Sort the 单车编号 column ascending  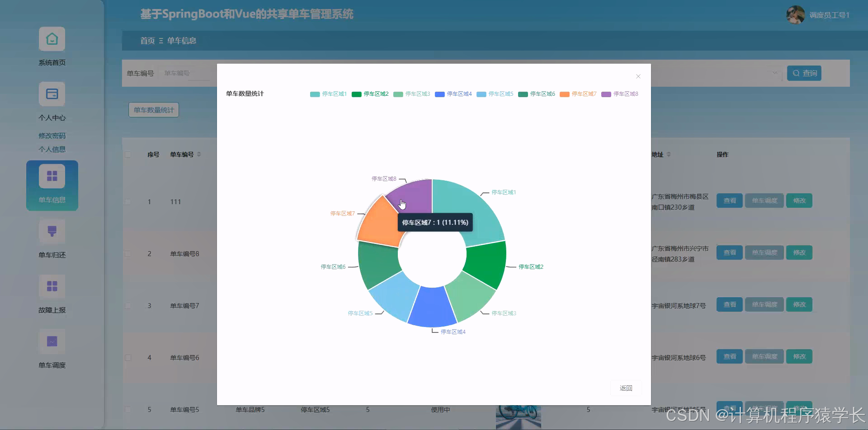(198, 152)
